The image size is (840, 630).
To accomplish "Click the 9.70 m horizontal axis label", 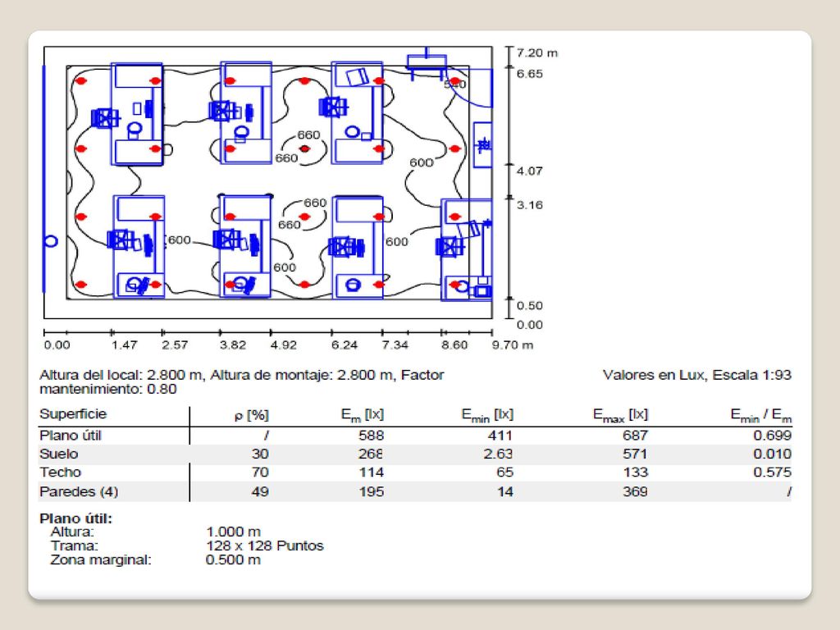I will coord(513,345).
